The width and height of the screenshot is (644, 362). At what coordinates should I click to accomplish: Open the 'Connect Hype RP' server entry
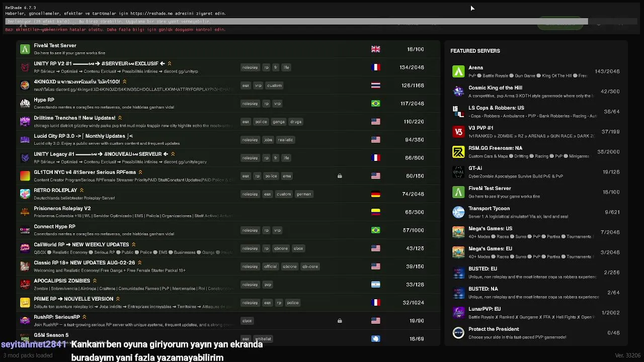pyautogui.click(x=228, y=230)
